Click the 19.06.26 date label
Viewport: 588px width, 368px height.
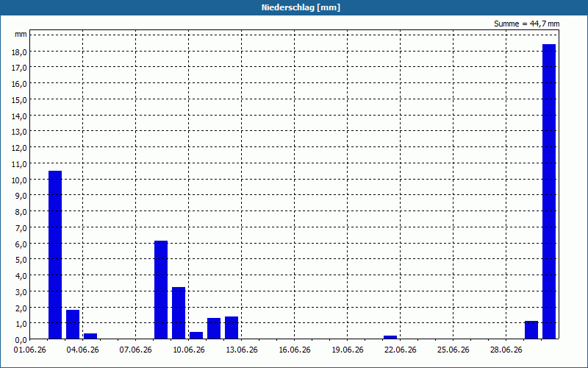pos(347,350)
